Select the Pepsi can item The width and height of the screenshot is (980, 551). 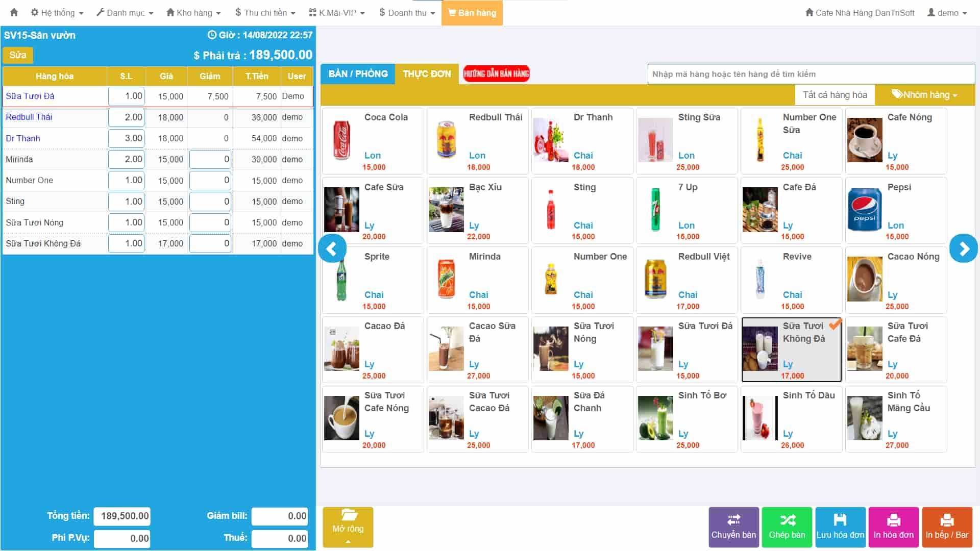[x=896, y=211]
